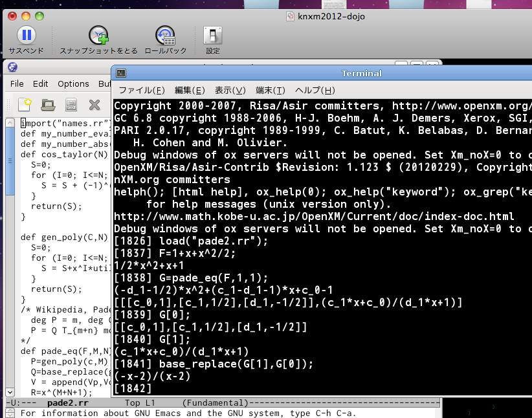This screenshot has height=418, width=532.
Task: Click the Terminal window title bar text
Action: [362, 73]
